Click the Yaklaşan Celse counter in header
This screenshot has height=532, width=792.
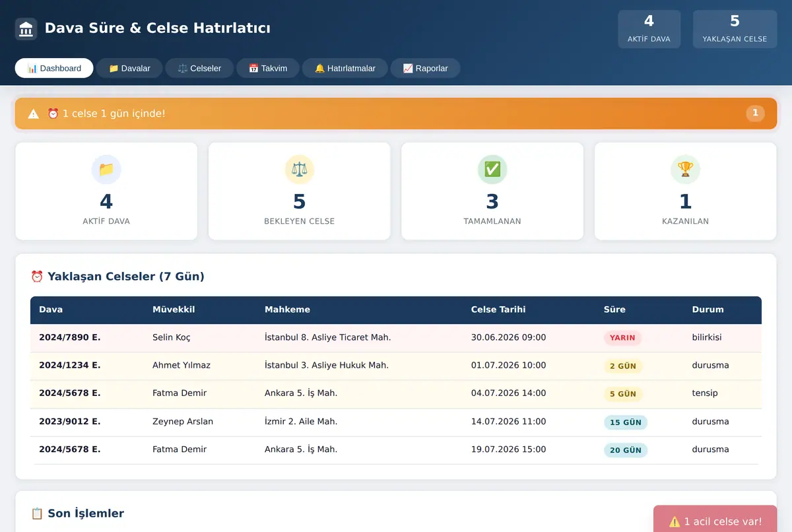tap(735, 29)
